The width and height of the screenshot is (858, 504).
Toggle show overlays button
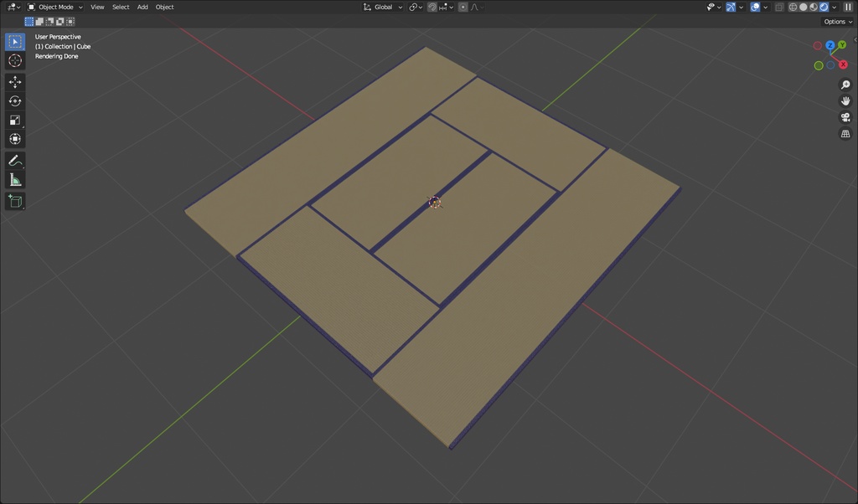pyautogui.click(x=755, y=7)
